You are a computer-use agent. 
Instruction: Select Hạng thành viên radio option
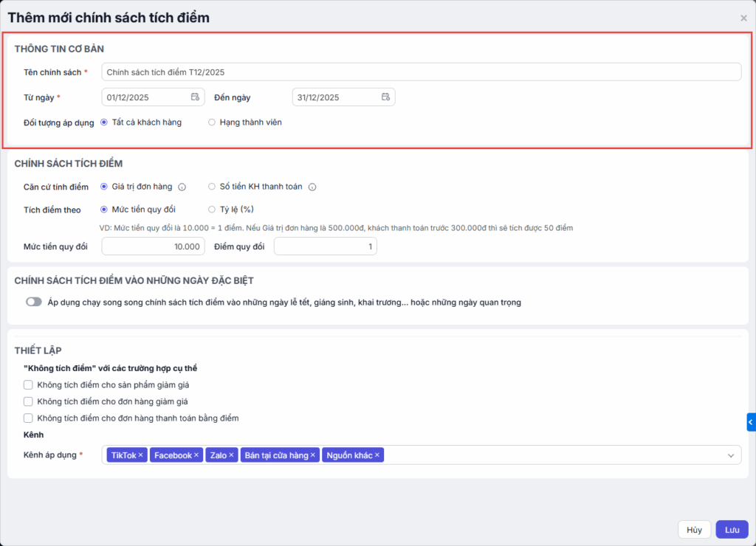click(212, 122)
